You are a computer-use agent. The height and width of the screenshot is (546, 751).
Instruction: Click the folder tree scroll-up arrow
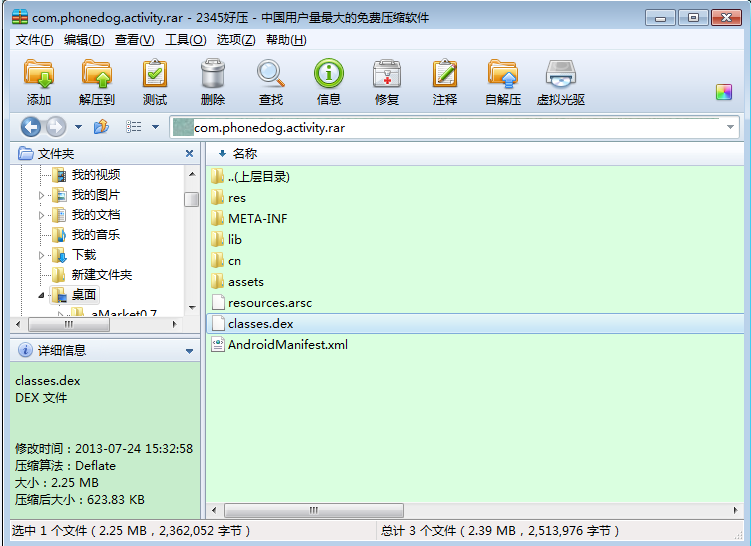tap(192, 174)
